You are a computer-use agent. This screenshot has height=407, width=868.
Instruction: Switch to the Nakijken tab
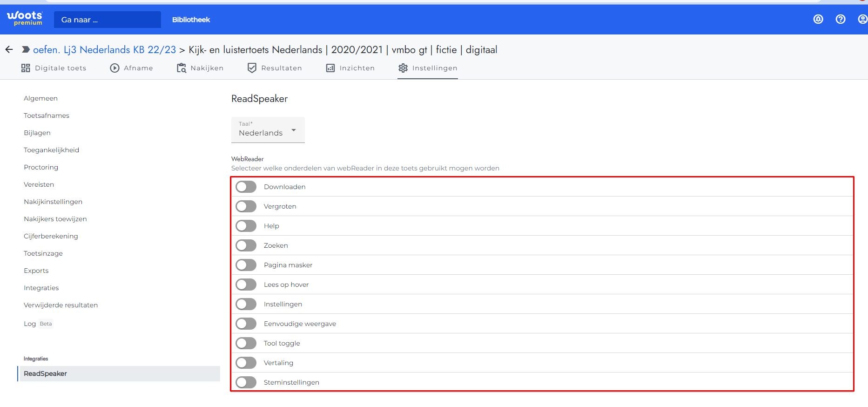pos(200,68)
